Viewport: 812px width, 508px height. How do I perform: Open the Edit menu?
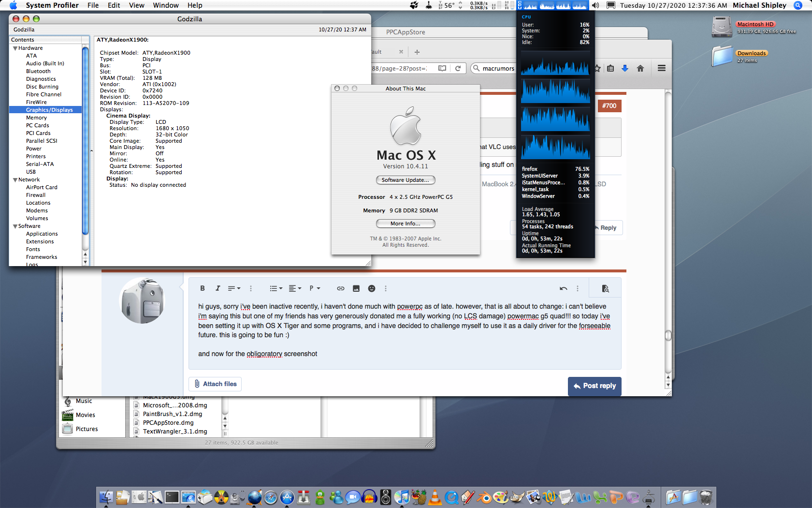[114, 5]
